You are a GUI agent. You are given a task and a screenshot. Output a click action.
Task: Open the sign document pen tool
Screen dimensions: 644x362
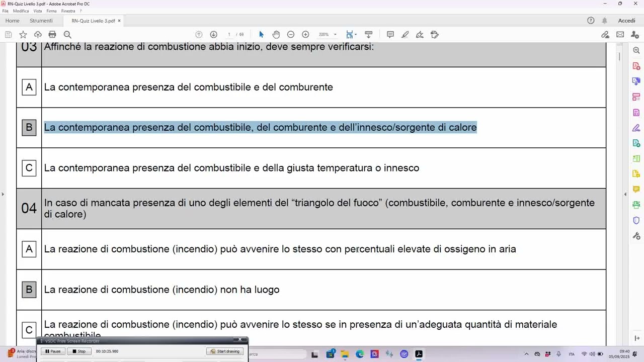[420, 34]
